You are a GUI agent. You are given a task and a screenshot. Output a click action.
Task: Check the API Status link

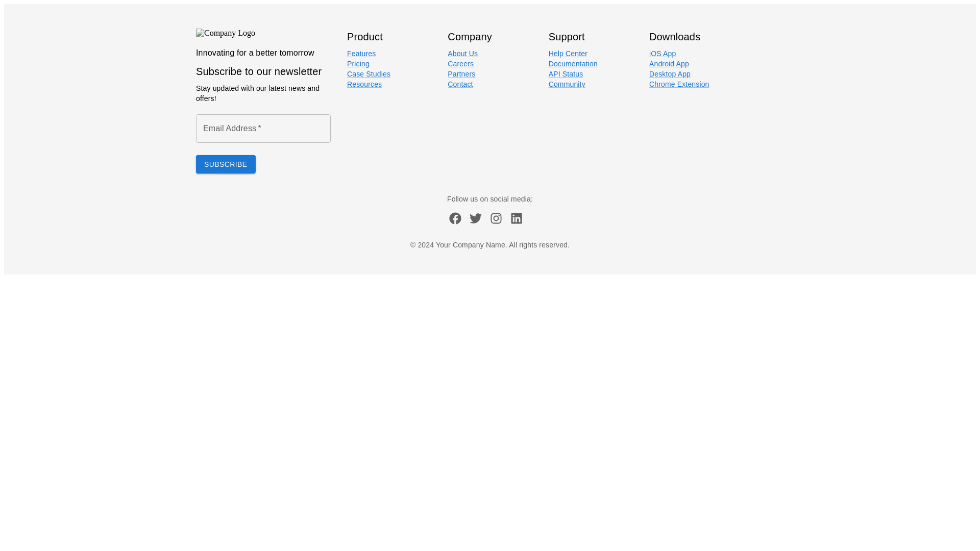coord(565,74)
